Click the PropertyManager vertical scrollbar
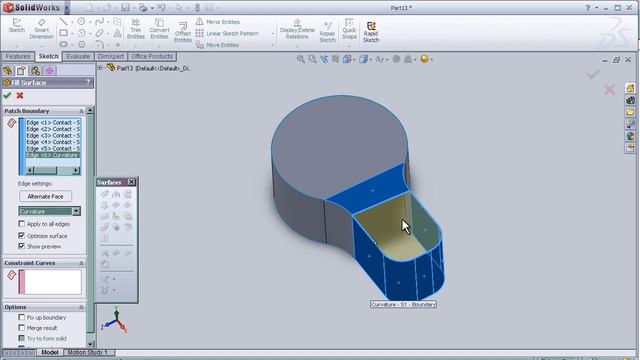 click(x=90, y=227)
